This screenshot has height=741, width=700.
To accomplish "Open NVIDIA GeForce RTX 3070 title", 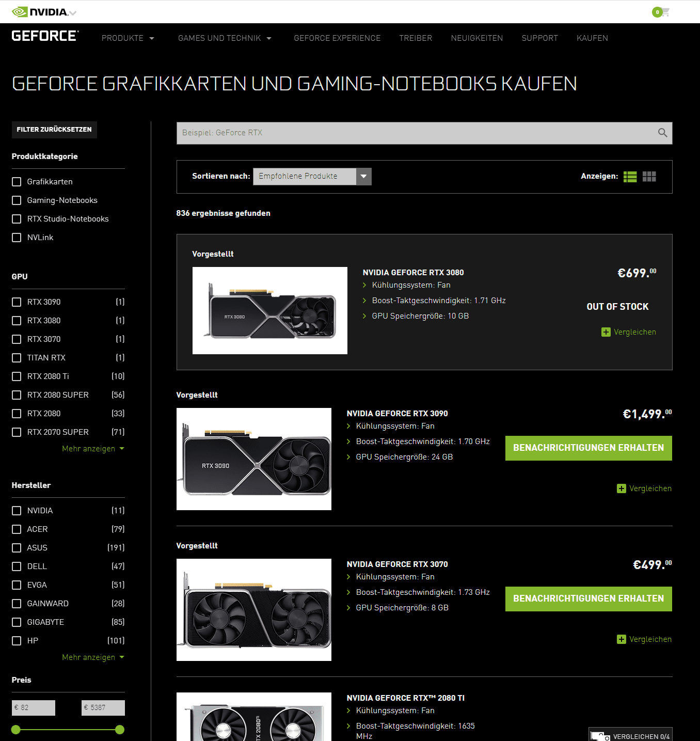I will tap(397, 564).
